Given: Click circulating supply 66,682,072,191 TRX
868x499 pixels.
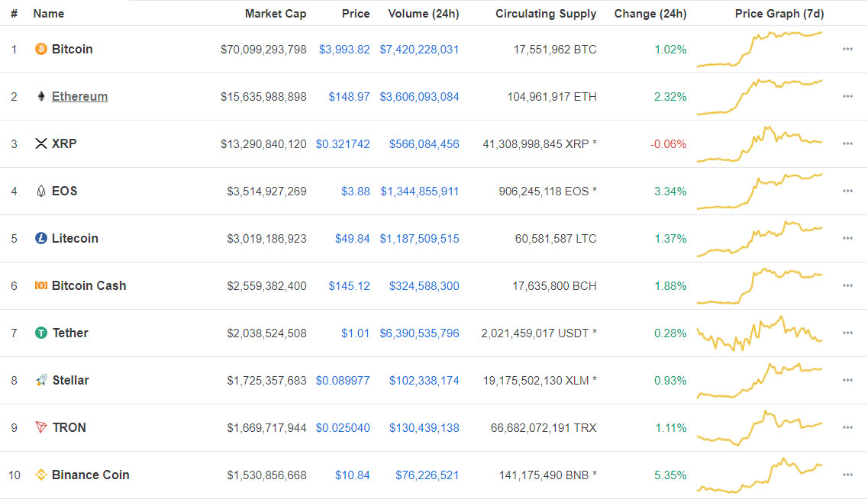Looking at the screenshot, I should (x=544, y=427).
